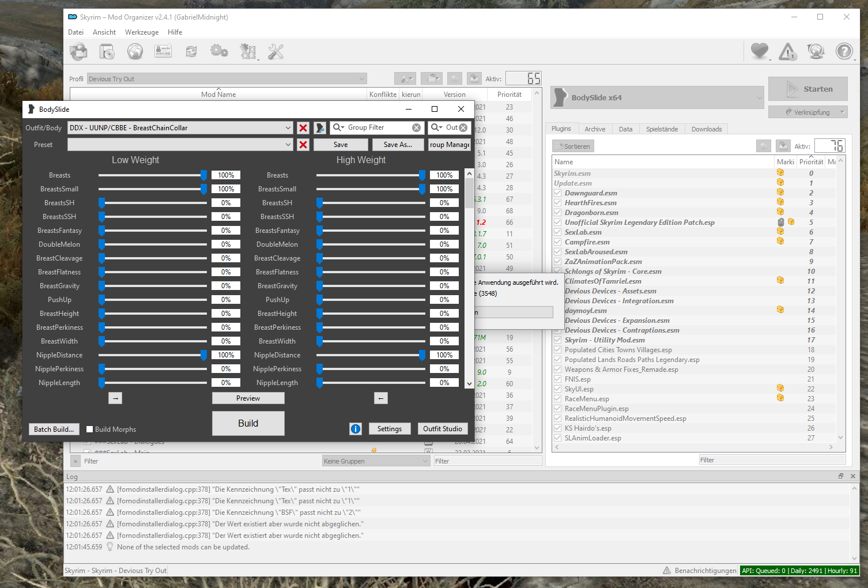
Task: Copy low weight sliders to high with arrow
Action: pyautogui.click(x=115, y=398)
